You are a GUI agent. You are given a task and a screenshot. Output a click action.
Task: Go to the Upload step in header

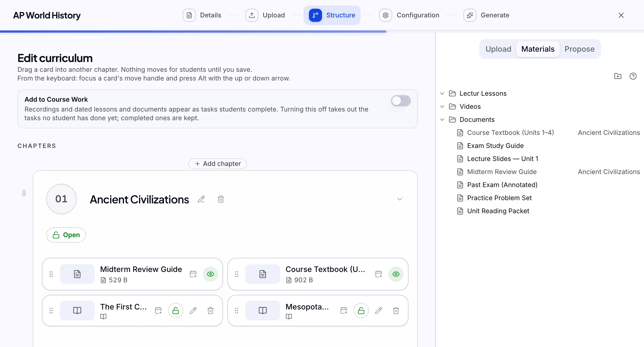(x=265, y=15)
